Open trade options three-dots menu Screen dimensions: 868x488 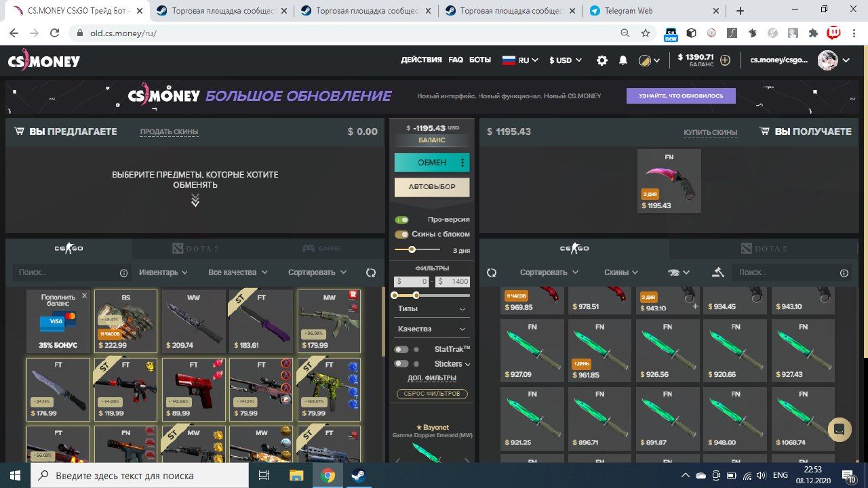click(x=463, y=163)
